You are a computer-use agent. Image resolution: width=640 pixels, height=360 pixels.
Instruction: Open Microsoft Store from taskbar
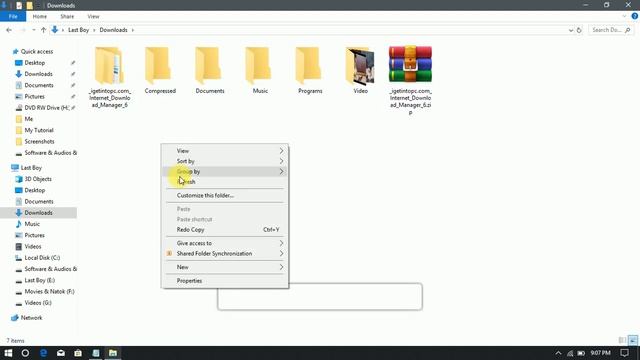[78, 353]
